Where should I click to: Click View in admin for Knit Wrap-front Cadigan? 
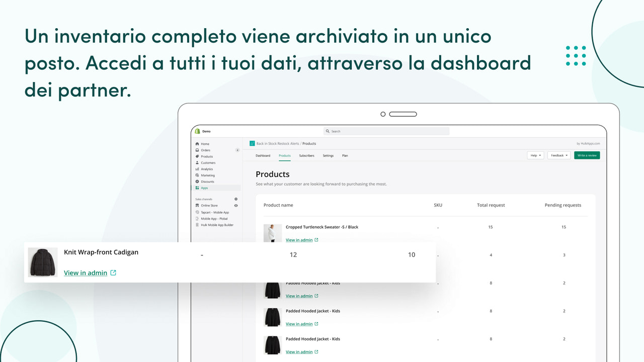click(86, 273)
